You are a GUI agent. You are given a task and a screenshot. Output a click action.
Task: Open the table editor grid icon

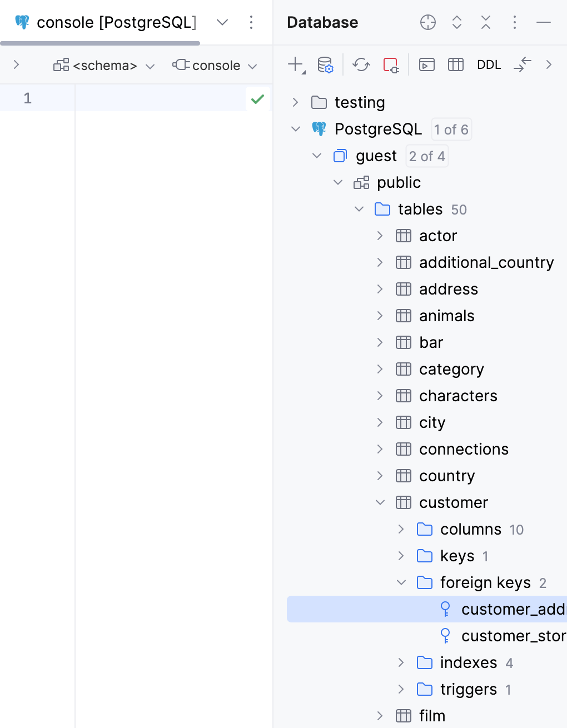[455, 64]
